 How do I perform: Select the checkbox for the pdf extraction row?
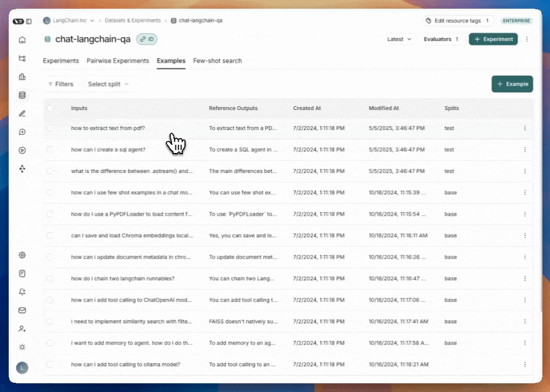[x=50, y=128]
